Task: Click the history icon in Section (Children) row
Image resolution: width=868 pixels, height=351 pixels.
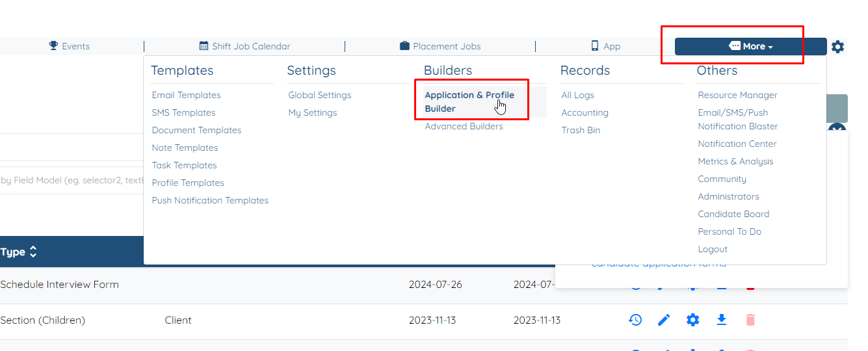Action: pos(635,320)
